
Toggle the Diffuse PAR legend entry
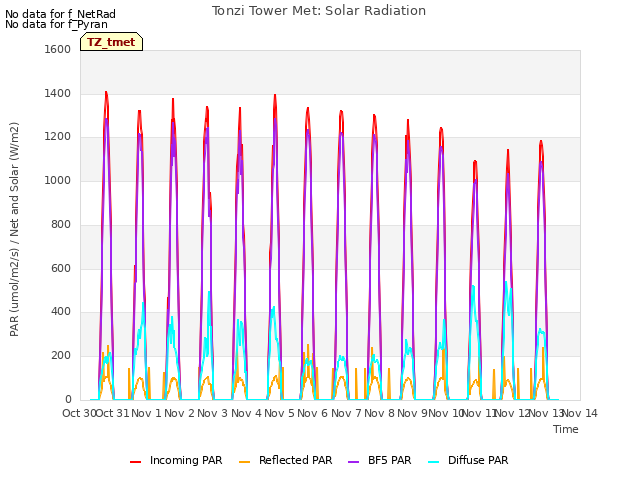click(x=468, y=460)
